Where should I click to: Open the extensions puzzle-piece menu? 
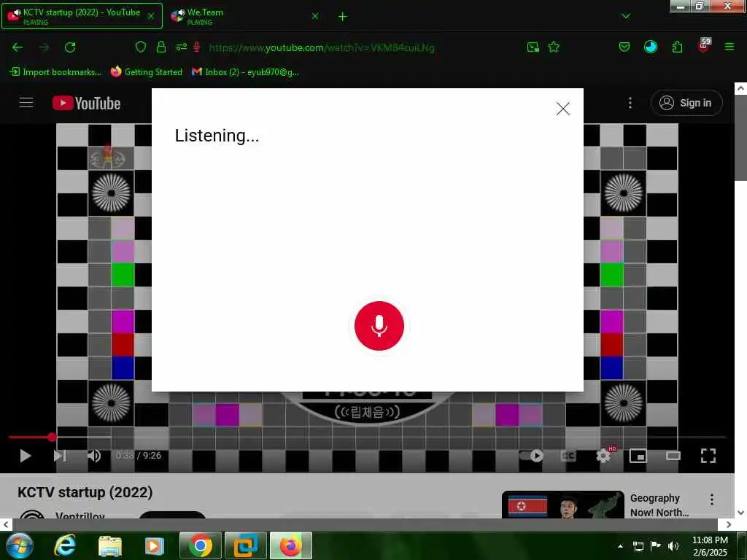point(677,47)
